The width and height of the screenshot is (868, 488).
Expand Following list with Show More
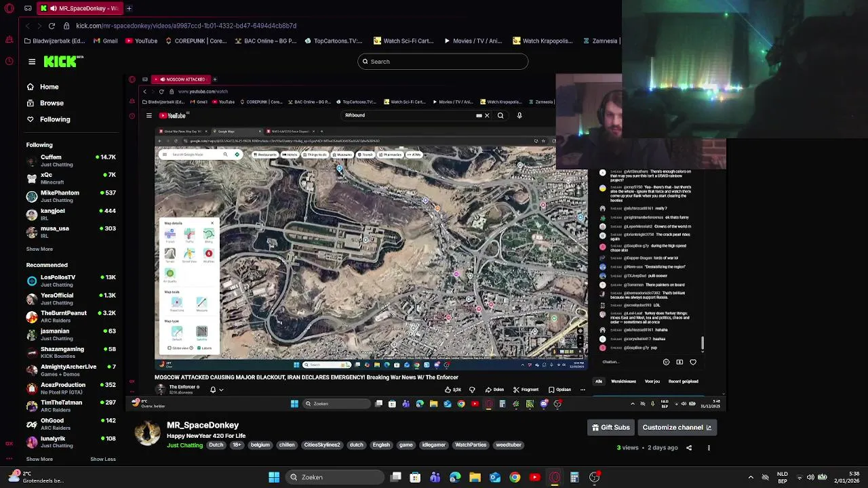click(x=39, y=249)
